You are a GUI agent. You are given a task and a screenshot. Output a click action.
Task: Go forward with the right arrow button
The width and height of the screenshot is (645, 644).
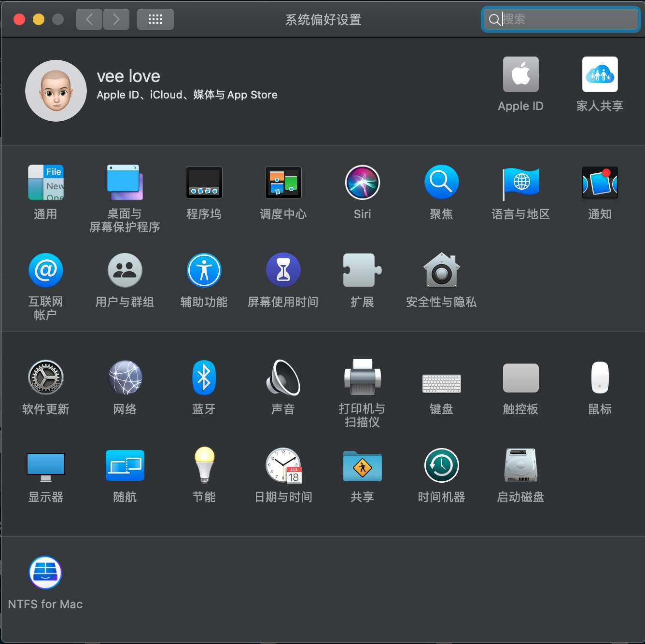point(116,19)
